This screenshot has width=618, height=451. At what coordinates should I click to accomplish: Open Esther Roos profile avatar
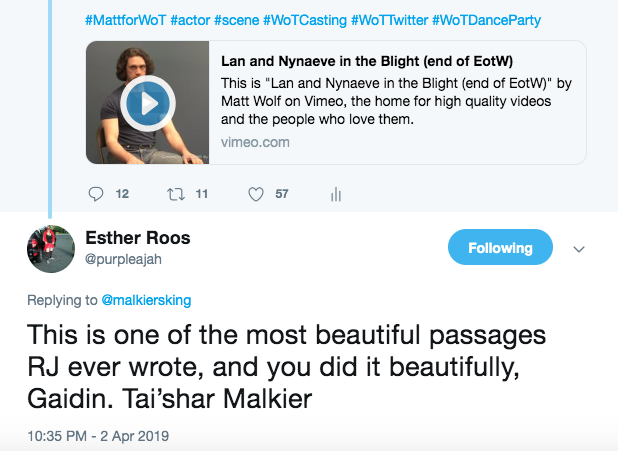click(x=50, y=250)
